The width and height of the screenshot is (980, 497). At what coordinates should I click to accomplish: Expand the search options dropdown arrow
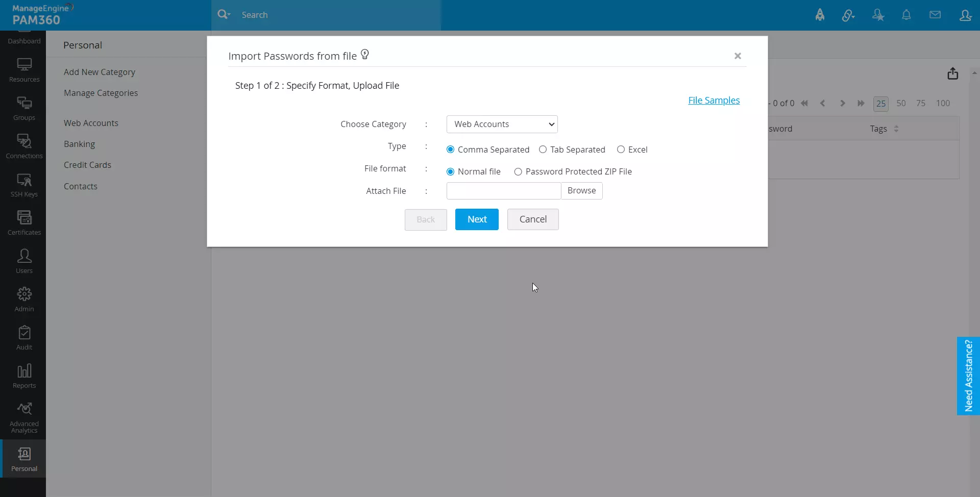[x=224, y=15]
